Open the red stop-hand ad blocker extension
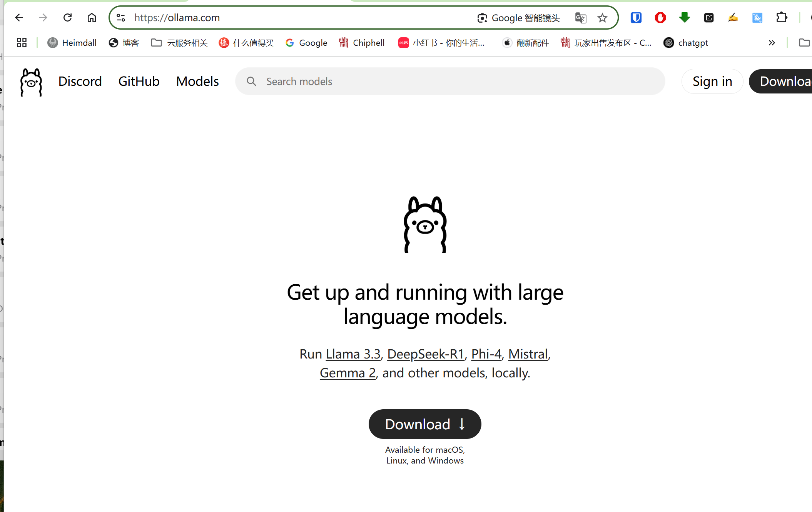The image size is (812, 512). point(660,18)
